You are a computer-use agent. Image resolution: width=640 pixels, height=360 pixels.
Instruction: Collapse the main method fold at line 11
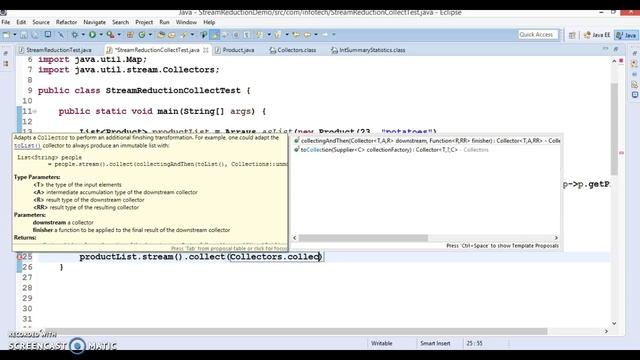(x=35, y=111)
